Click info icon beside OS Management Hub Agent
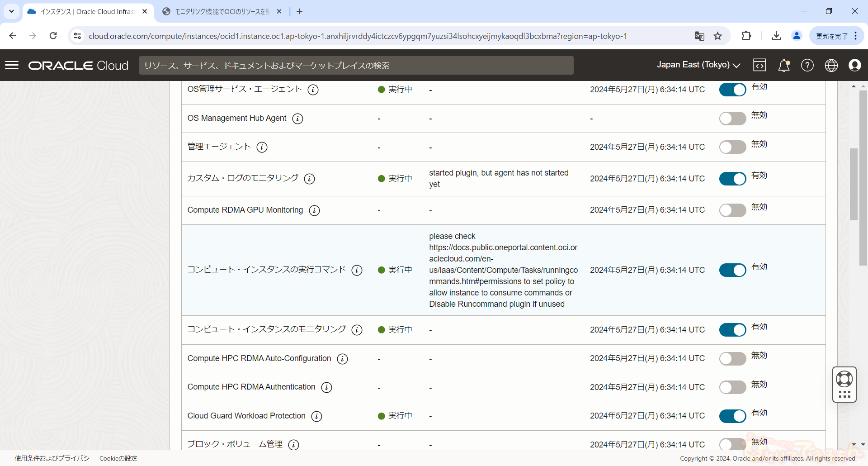868x466 pixels. tap(297, 119)
